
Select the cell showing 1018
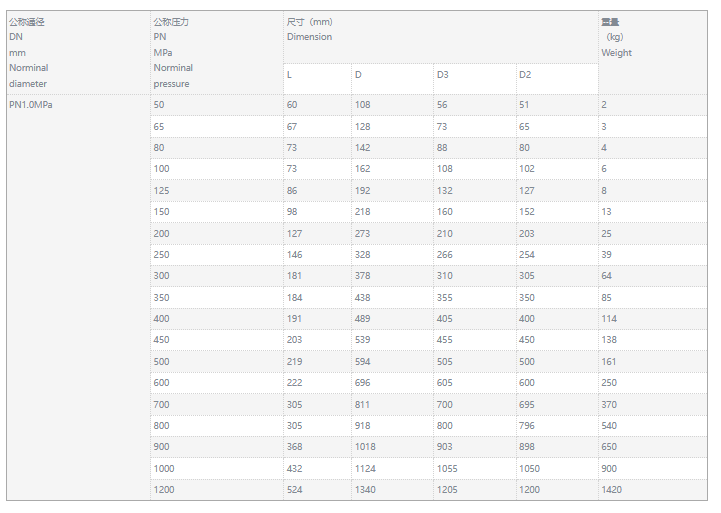366,447
